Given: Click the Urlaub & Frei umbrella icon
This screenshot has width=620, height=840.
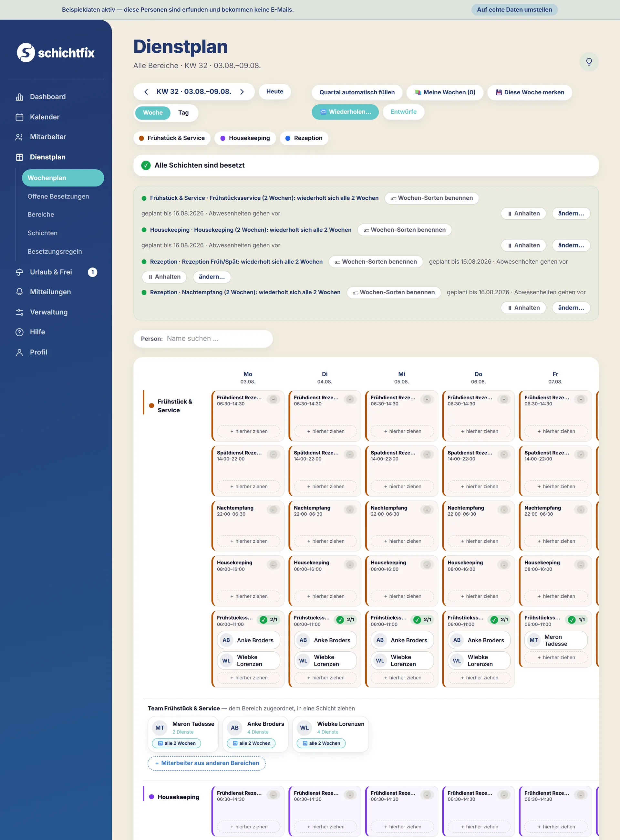Looking at the screenshot, I should (x=19, y=272).
